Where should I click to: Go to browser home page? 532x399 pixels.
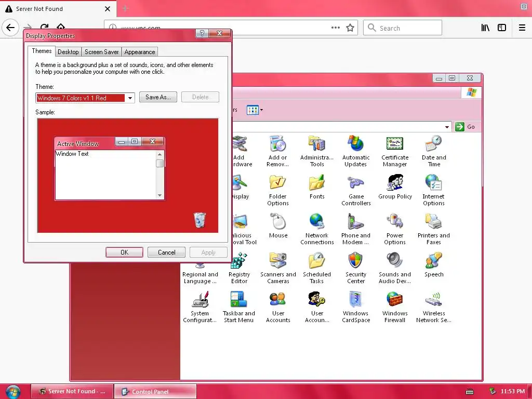click(x=61, y=26)
